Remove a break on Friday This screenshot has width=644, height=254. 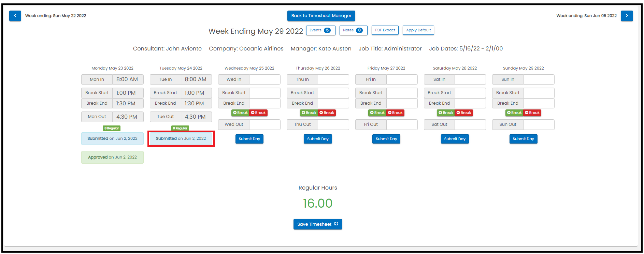(395, 113)
